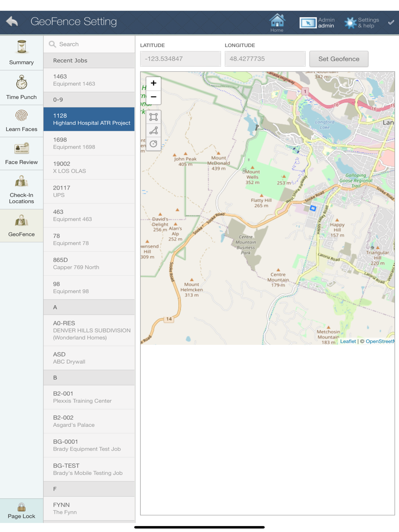This screenshot has width=399, height=532.
Task: Select job 865D Capper 769 North
Action: [89, 264]
